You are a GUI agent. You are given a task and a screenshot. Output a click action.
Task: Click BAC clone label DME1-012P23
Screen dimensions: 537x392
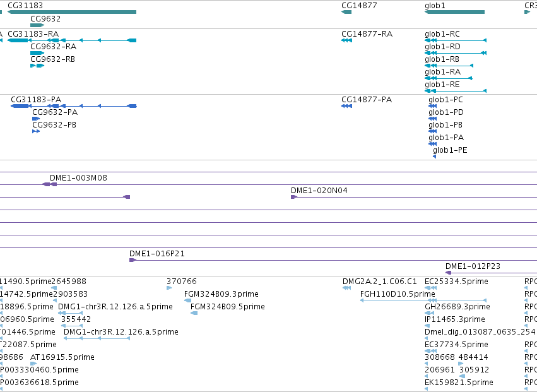(473, 266)
